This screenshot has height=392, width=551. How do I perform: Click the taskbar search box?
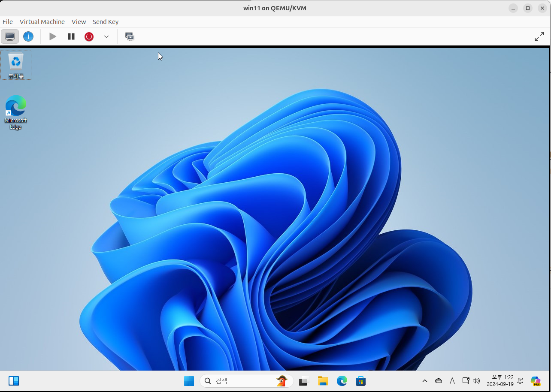point(246,381)
